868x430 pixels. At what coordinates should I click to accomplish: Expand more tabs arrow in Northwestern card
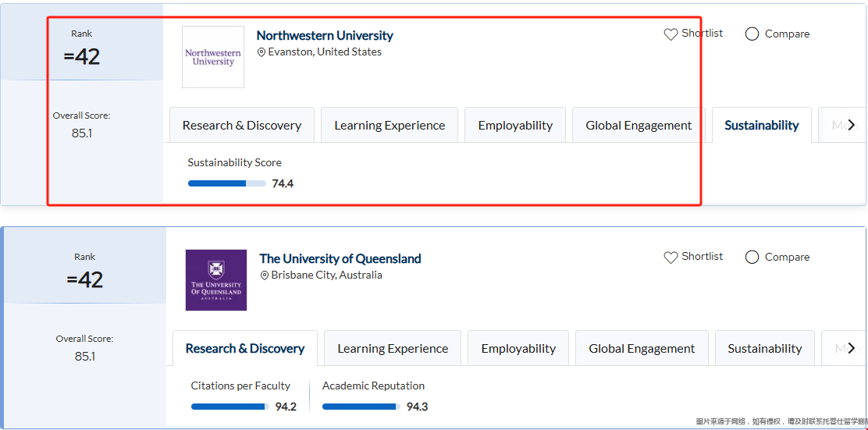852,125
